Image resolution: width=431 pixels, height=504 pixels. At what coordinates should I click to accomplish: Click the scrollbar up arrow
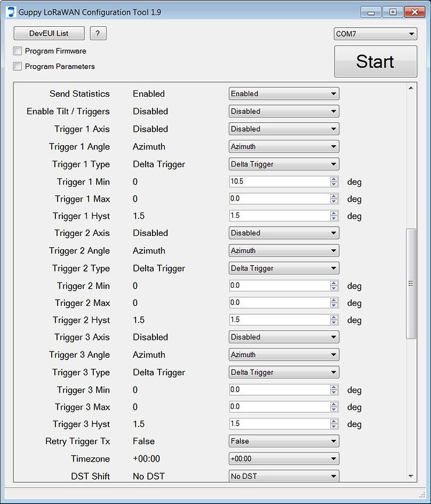coord(411,88)
